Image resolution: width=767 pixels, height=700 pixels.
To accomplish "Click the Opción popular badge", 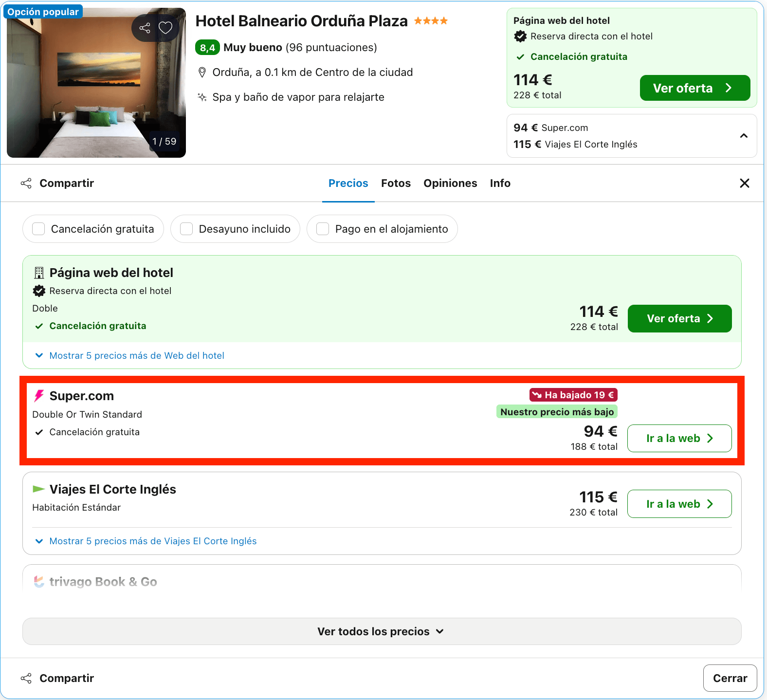I will pos(43,12).
